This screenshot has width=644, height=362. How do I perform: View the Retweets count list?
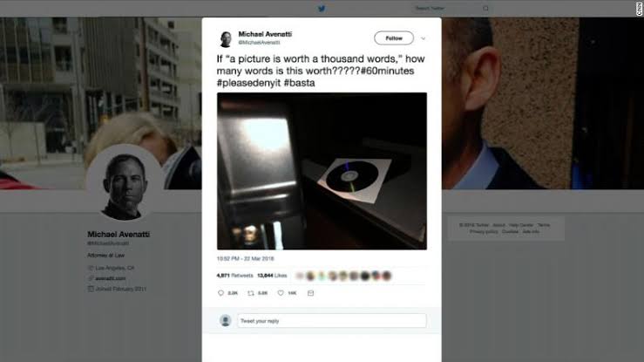point(235,276)
